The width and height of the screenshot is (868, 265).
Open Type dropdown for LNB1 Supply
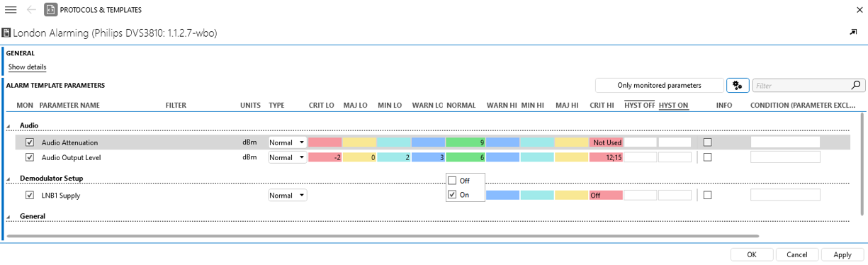click(287, 195)
